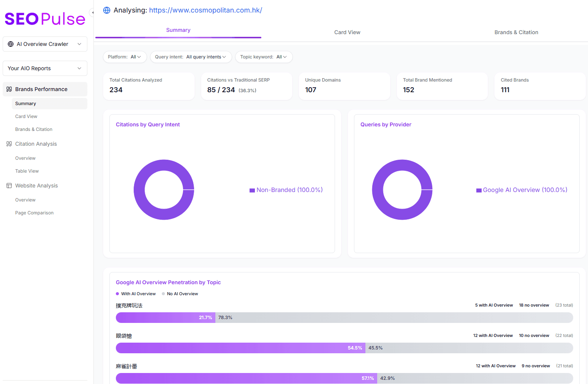Click the '(21 total)' text
This screenshot has height=384, width=588.
pyautogui.click(x=564, y=366)
